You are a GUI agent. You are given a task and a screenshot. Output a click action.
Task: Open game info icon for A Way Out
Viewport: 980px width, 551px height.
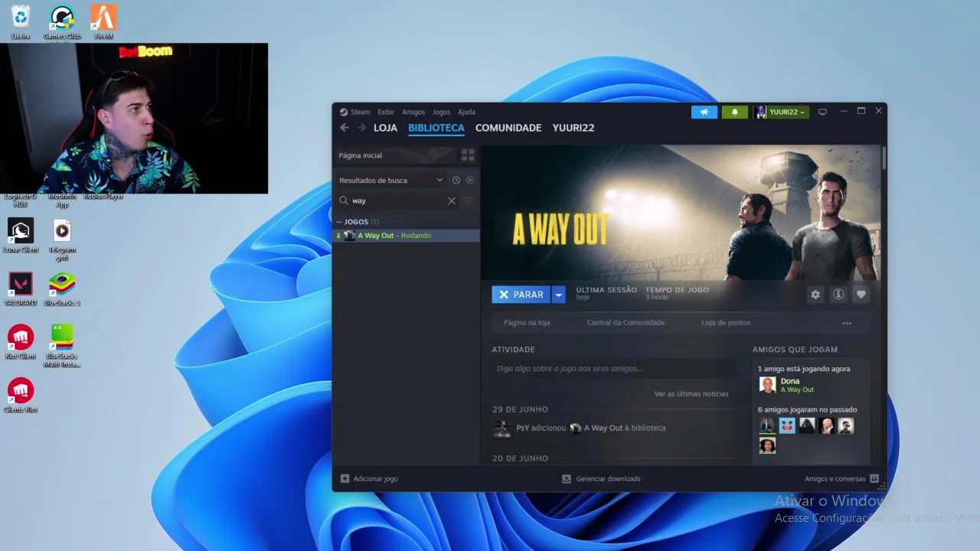point(838,294)
